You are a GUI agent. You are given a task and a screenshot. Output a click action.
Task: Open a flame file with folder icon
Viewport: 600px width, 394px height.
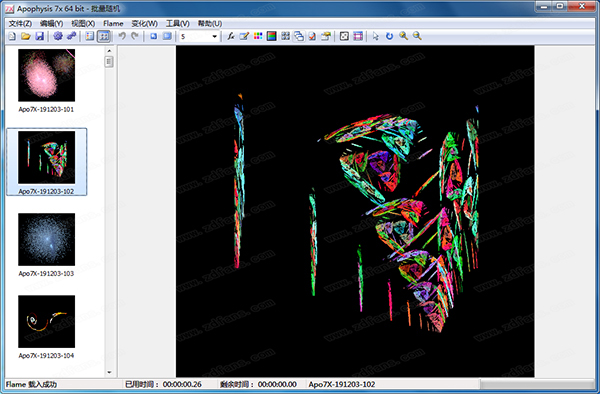tap(26, 36)
